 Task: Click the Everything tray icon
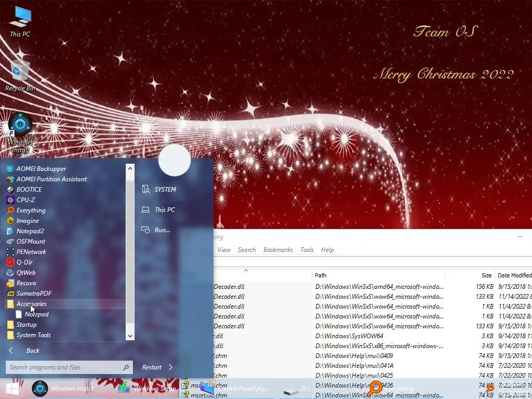(x=490, y=388)
